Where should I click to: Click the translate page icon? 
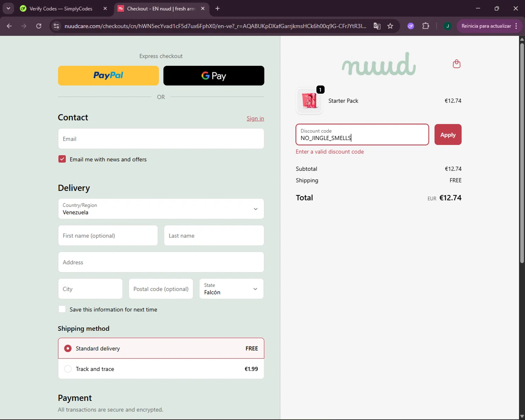(377, 26)
